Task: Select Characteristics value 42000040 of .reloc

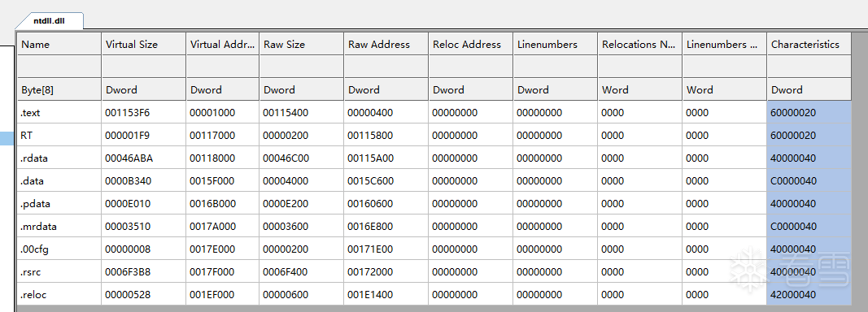Action: pyautogui.click(x=809, y=295)
